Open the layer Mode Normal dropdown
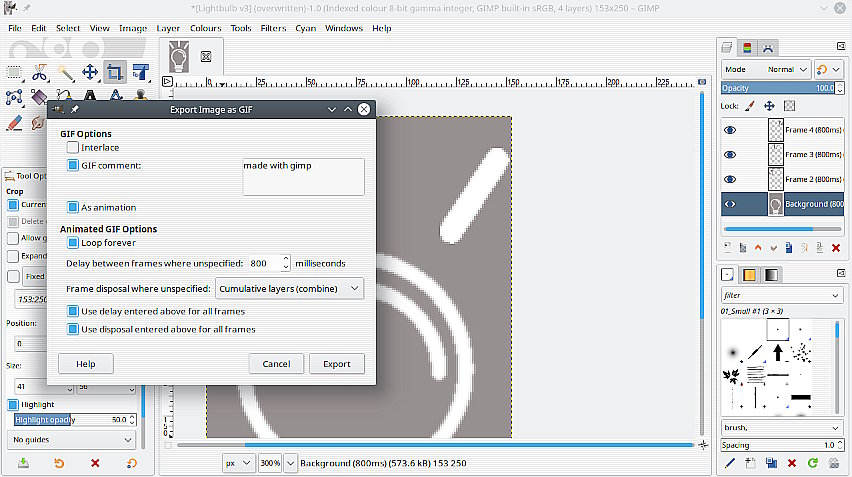Screen dimensions: 852x477 pyautogui.click(x=766, y=70)
